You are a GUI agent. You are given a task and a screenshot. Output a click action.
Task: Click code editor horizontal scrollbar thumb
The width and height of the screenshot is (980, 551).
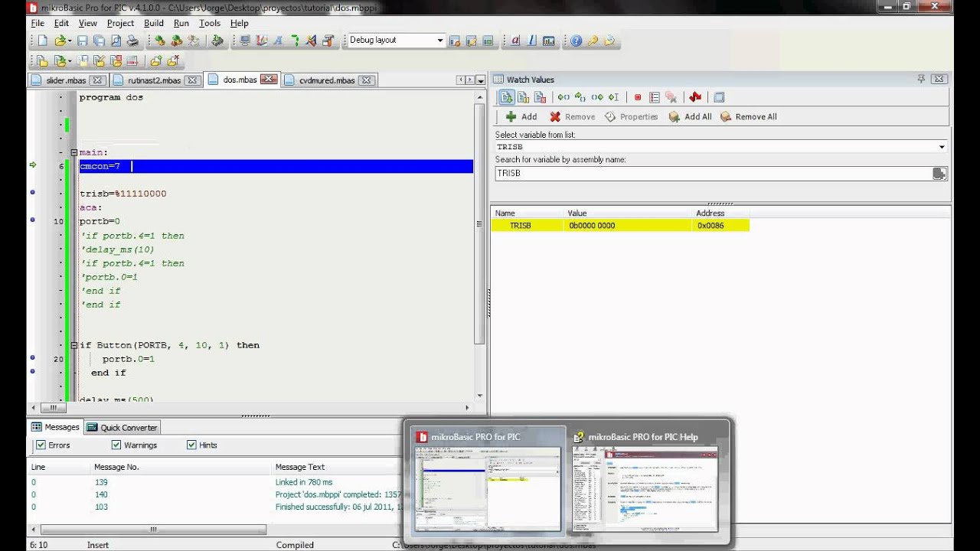click(x=53, y=408)
